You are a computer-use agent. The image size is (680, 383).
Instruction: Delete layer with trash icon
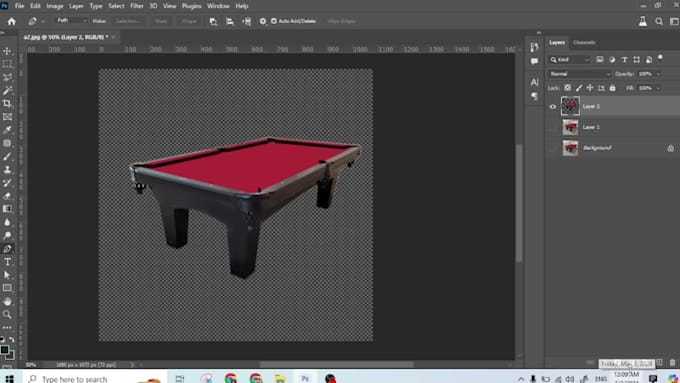(673, 362)
